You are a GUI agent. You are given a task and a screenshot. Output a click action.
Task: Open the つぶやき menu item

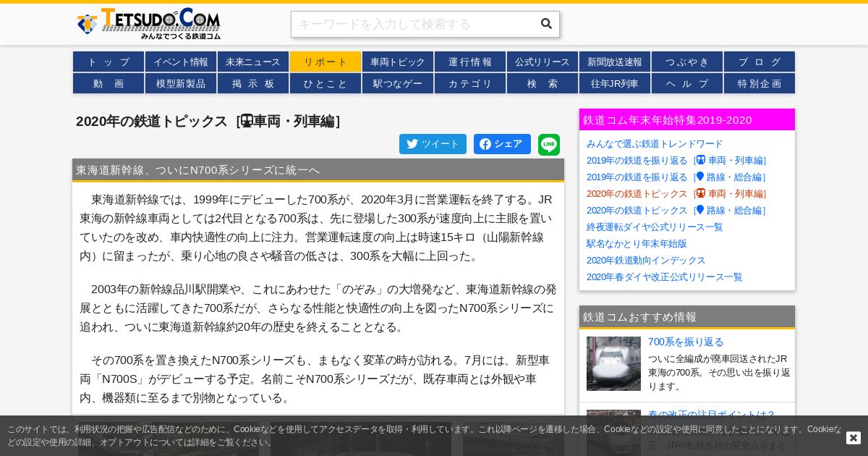tap(687, 62)
